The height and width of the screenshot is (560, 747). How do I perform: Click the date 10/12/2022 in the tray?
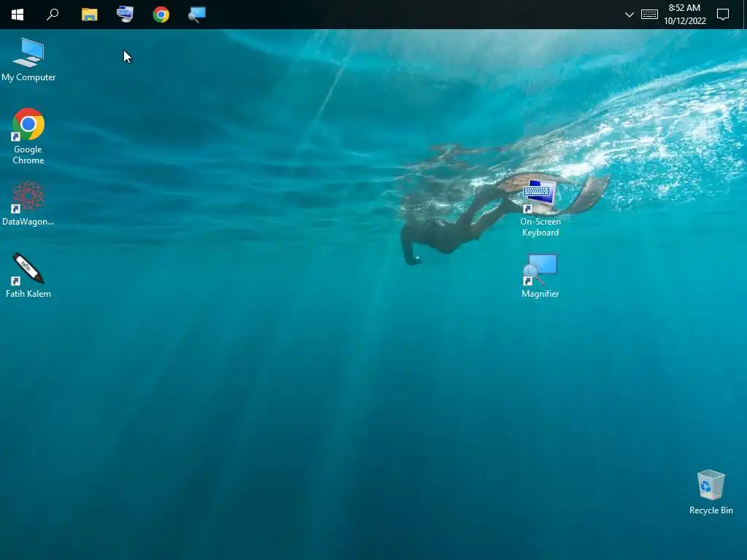pos(684,21)
